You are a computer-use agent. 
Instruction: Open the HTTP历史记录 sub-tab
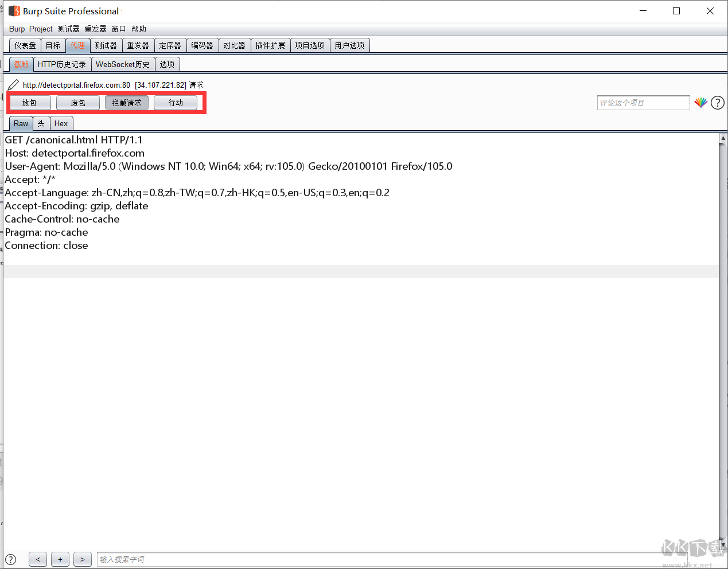click(x=62, y=64)
